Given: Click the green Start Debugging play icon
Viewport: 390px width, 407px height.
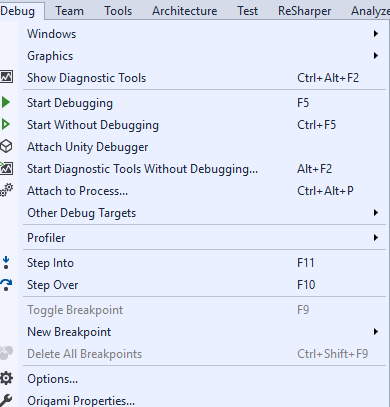Looking at the screenshot, I should click(6, 102).
